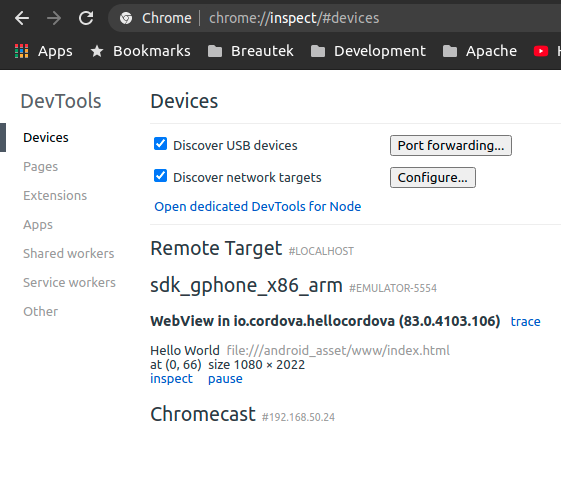Image resolution: width=561 pixels, height=483 pixels.
Task: Click the Port forwarding button
Action: [x=451, y=146]
